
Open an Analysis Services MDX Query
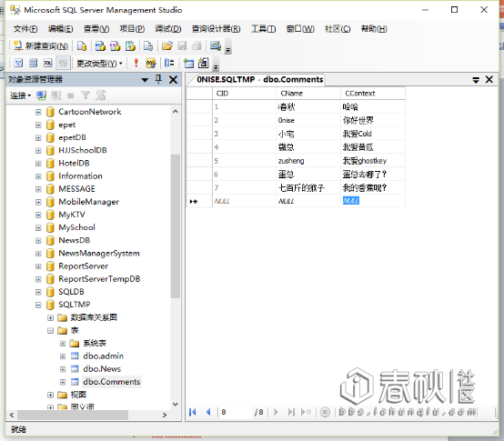[100, 46]
